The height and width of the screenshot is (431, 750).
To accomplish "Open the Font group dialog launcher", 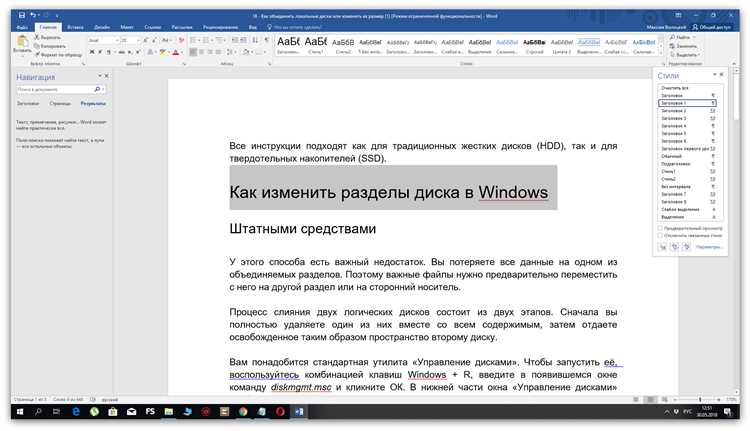I will pyautogui.click(x=184, y=64).
